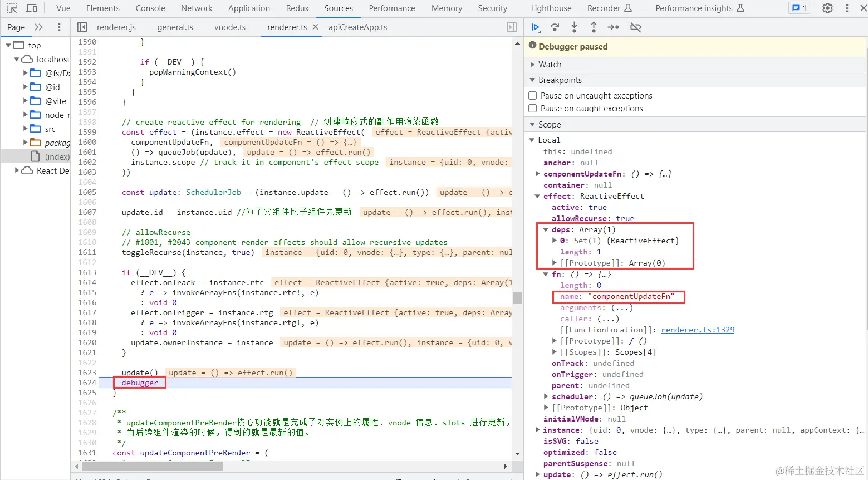Step over next function call
The height and width of the screenshot is (480, 868).
click(x=555, y=27)
